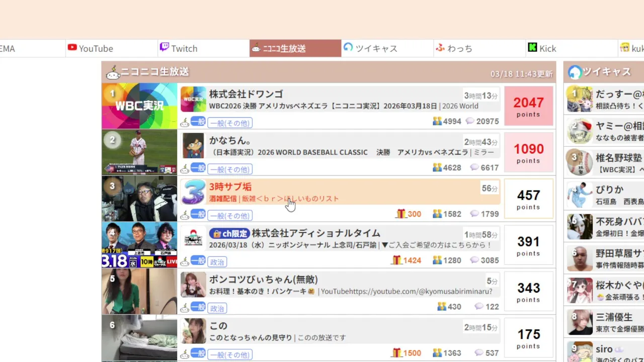The height and width of the screenshot is (362, 644).
Task: Click 一般(その他) tag in ドワンゴ row
Action: tap(230, 123)
